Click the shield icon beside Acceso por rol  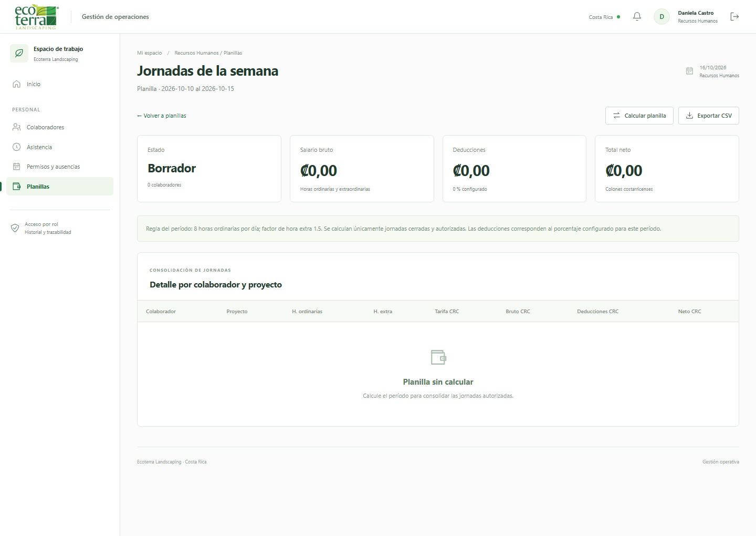[x=15, y=228]
